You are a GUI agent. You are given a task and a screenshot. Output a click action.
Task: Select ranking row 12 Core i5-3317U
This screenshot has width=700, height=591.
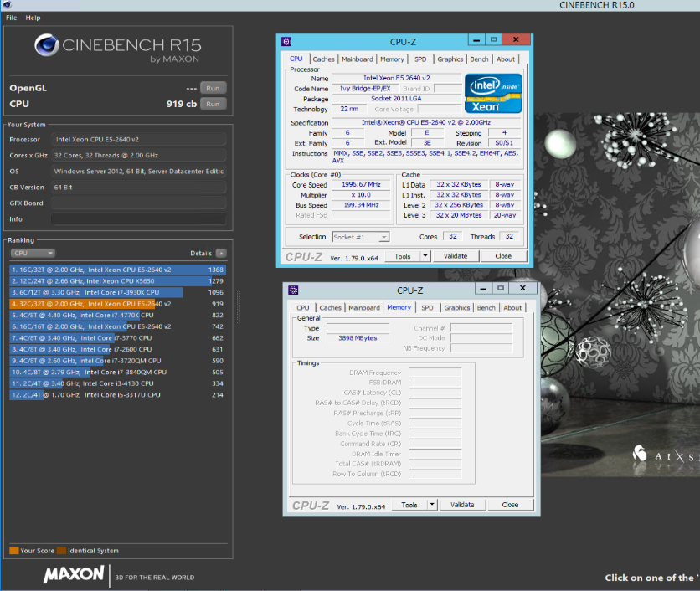(x=117, y=394)
